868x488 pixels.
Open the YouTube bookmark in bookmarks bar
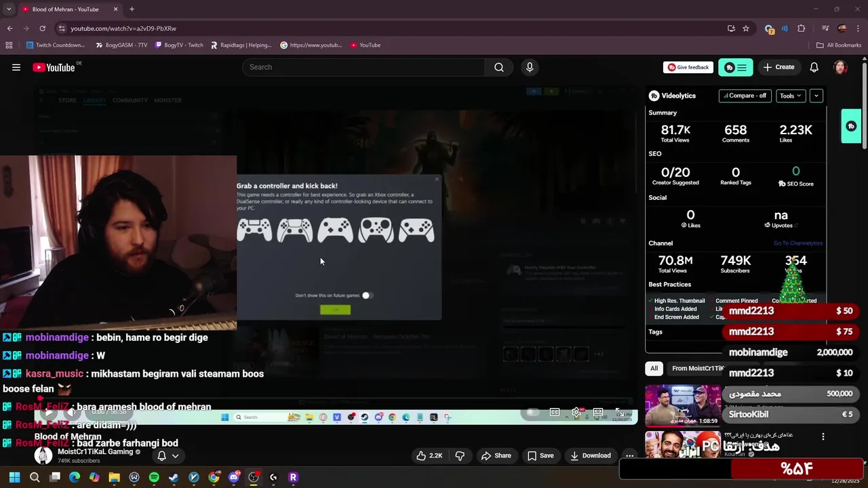366,45
